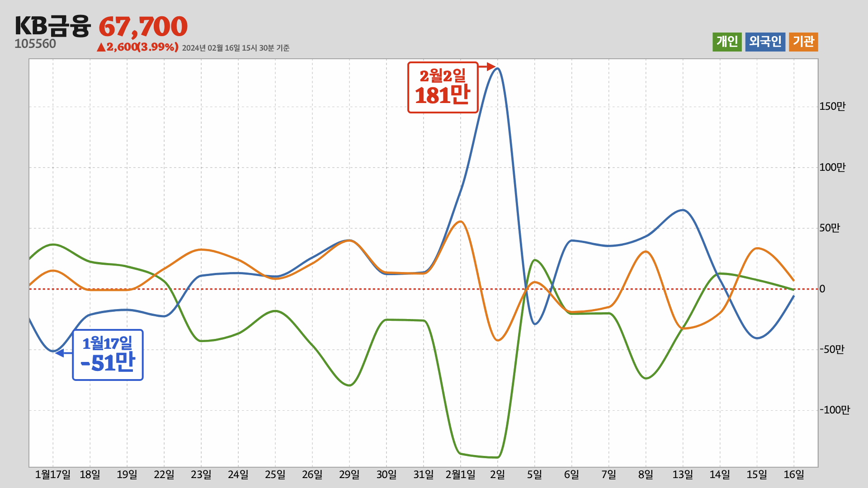The height and width of the screenshot is (488, 868).
Task: Click the green line lowest point at 2일
Action: coord(497,457)
